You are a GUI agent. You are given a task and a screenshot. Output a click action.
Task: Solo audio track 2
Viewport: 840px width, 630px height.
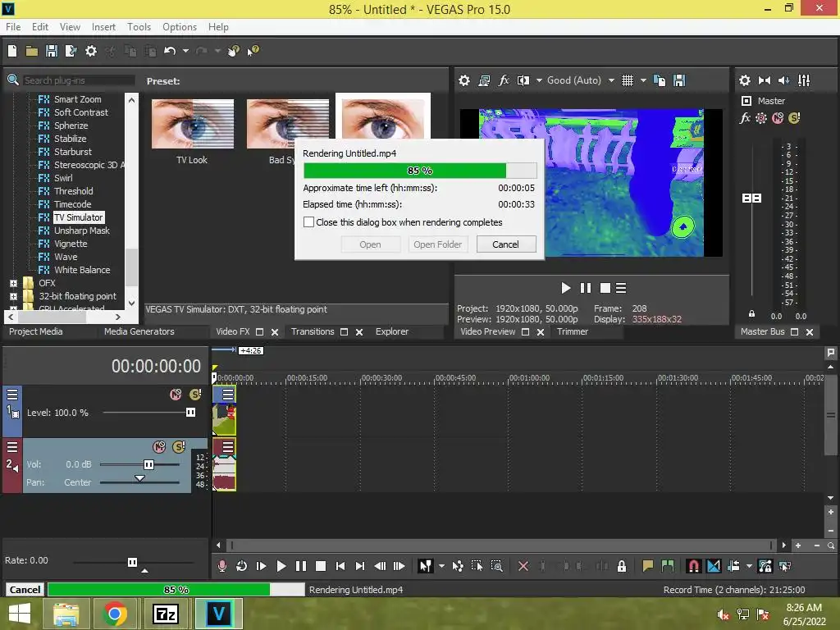pyautogui.click(x=179, y=447)
